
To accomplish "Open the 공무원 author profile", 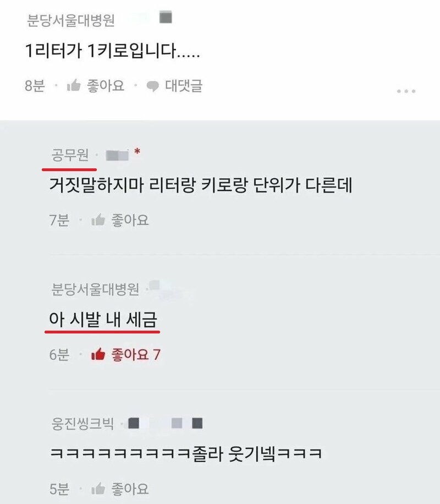I will [70, 155].
